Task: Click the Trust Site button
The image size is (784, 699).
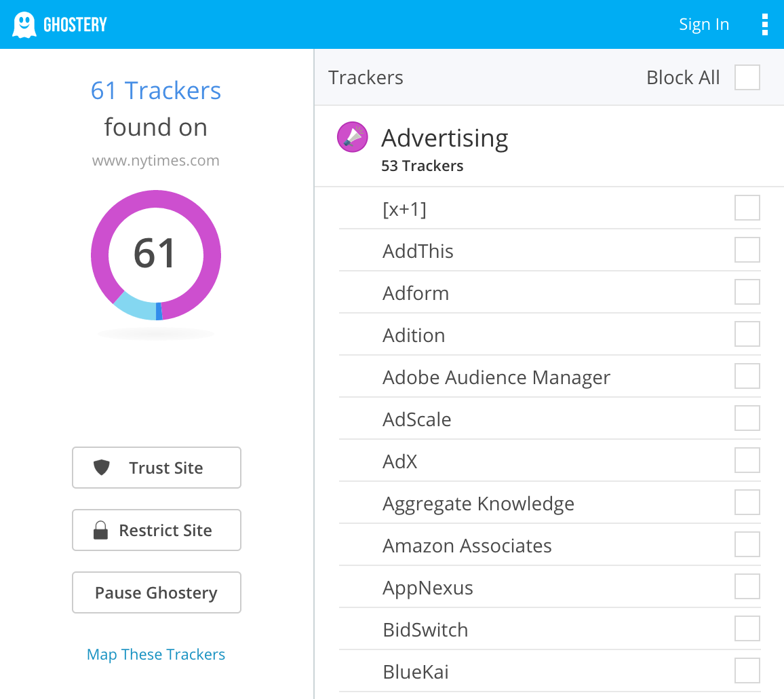Action: 157,468
